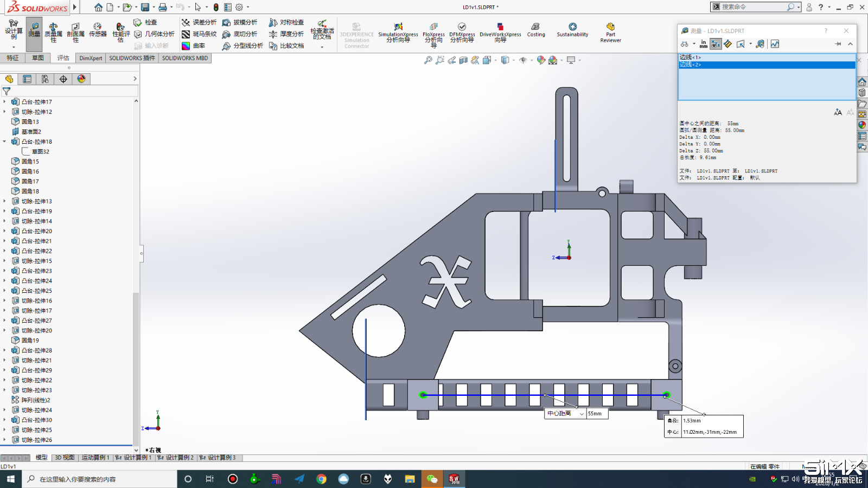Image resolution: width=868 pixels, height=488 pixels.
Task: Collapse the Measure dialog with chevron
Action: point(850,44)
